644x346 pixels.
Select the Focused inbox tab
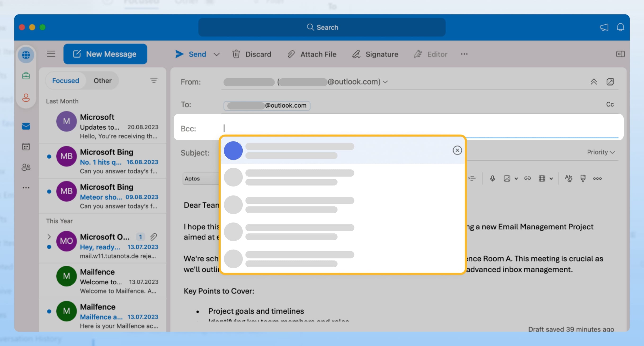tap(66, 81)
